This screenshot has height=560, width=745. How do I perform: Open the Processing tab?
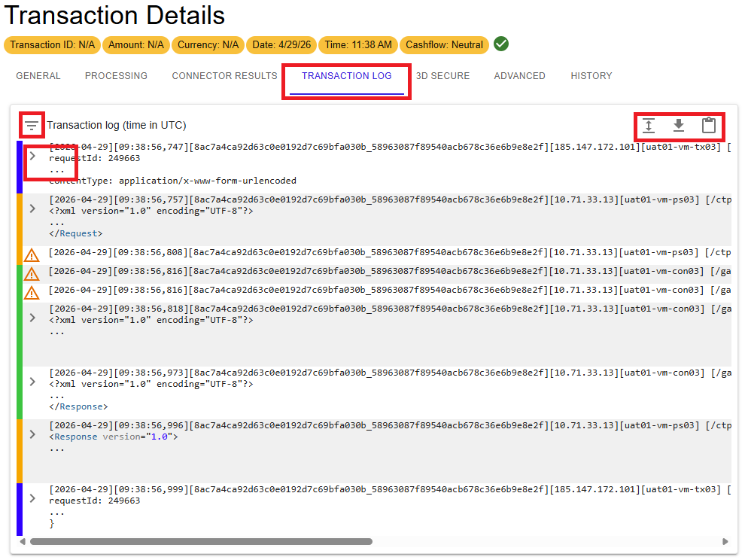(116, 76)
